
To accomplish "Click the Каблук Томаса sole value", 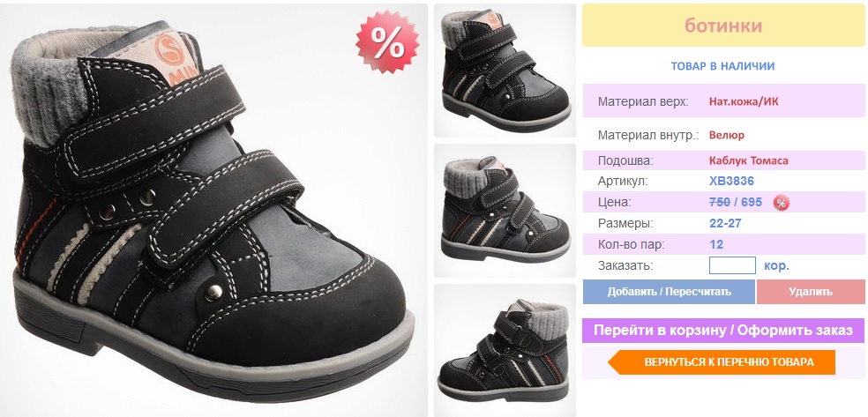I will point(748,161).
